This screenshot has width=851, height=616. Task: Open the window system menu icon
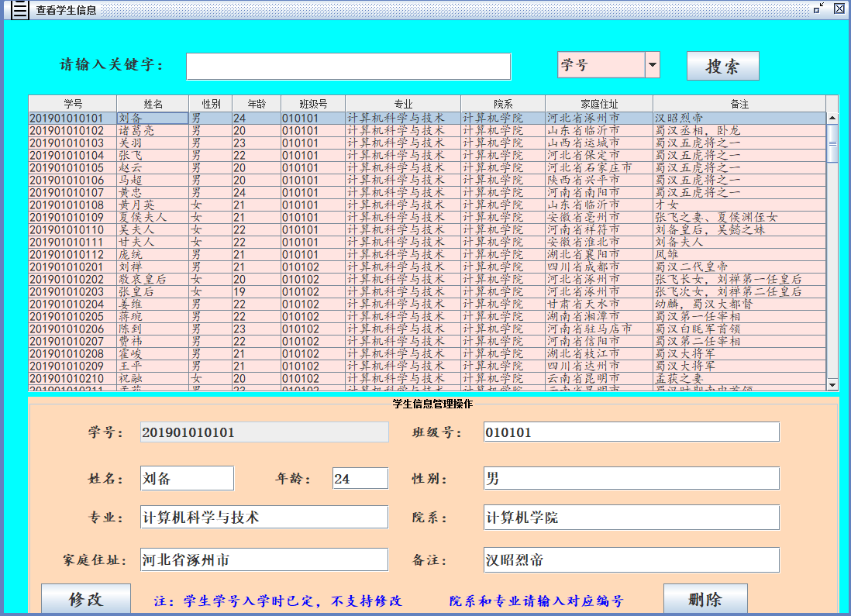[19, 9]
